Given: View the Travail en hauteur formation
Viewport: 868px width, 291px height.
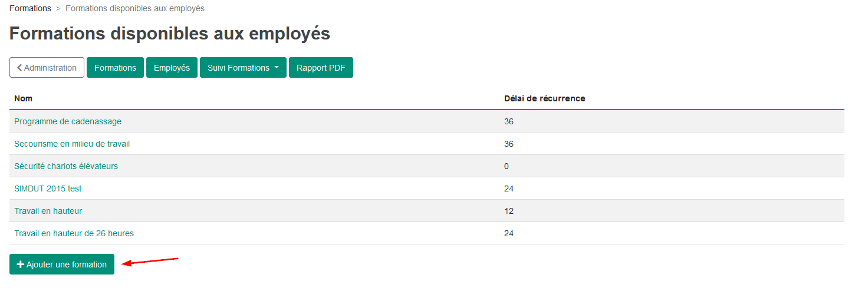Looking at the screenshot, I should click(48, 211).
